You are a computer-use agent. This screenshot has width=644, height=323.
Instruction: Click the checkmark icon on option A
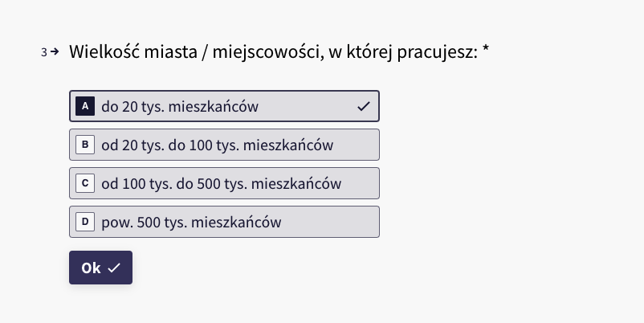(x=364, y=106)
